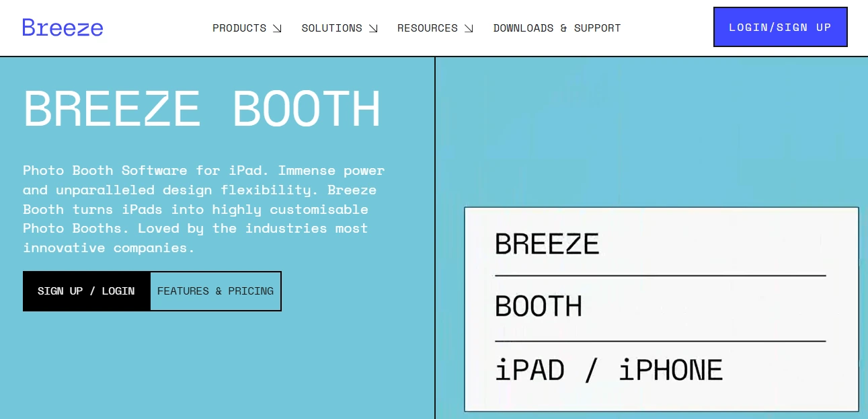The image size is (868, 419).
Task: Click the BOOTH line in the white card
Action: [539, 307]
